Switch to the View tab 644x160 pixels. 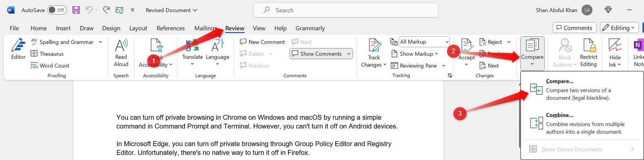click(x=259, y=28)
